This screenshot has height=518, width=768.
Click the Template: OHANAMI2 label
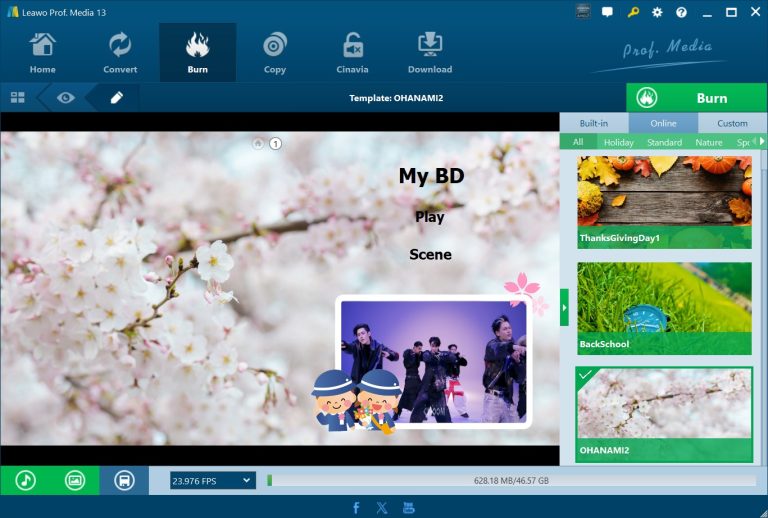pyautogui.click(x=396, y=98)
